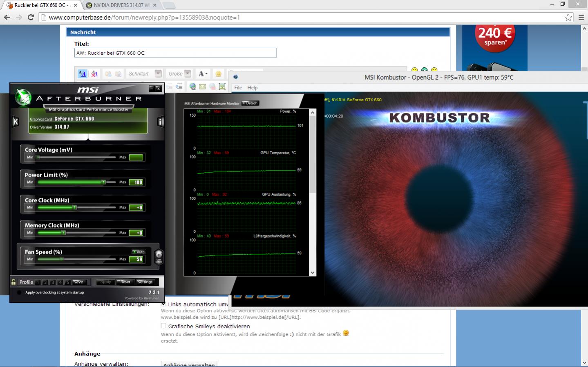588x367 pixels.
Task: Click the Afterburner Apply button
Action: [105, 282]
